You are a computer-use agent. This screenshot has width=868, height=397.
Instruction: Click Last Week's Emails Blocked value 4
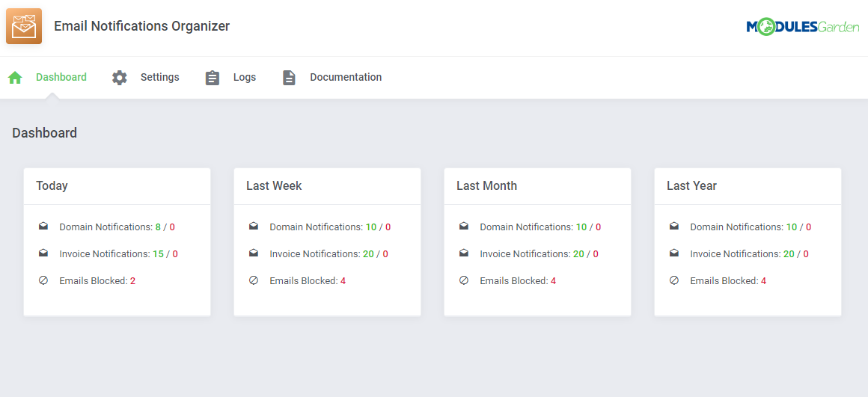[343, 281]
